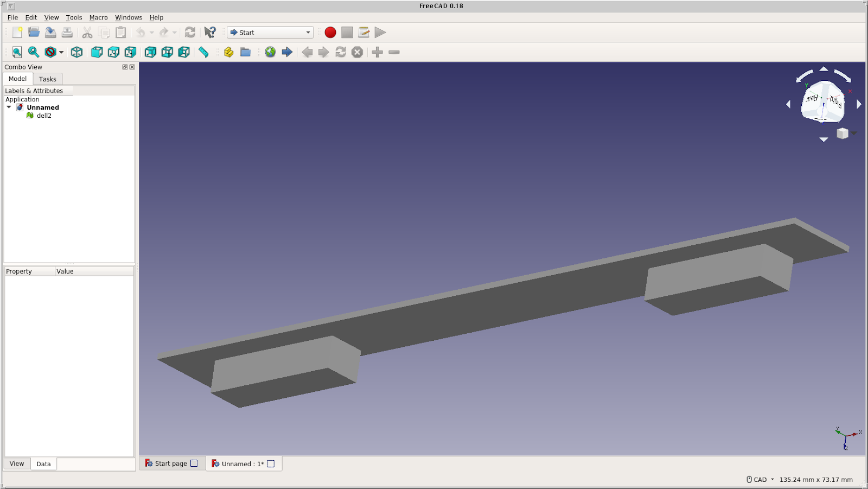This screenshot has width=868, height=489.
Task: Open the macro editor notepad icon
Action: (x=364, y=33)
